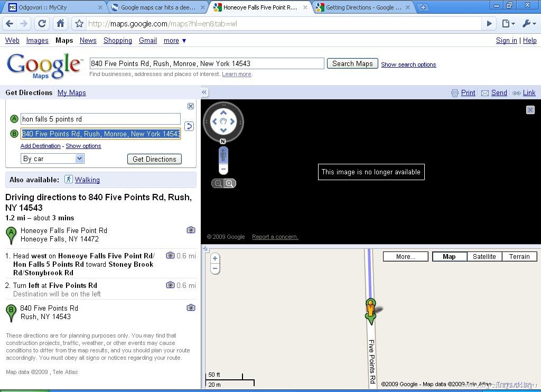Viewport: 541px width, 392px height.
Task: Click Show options link under destinations
Action: [83, 146]
